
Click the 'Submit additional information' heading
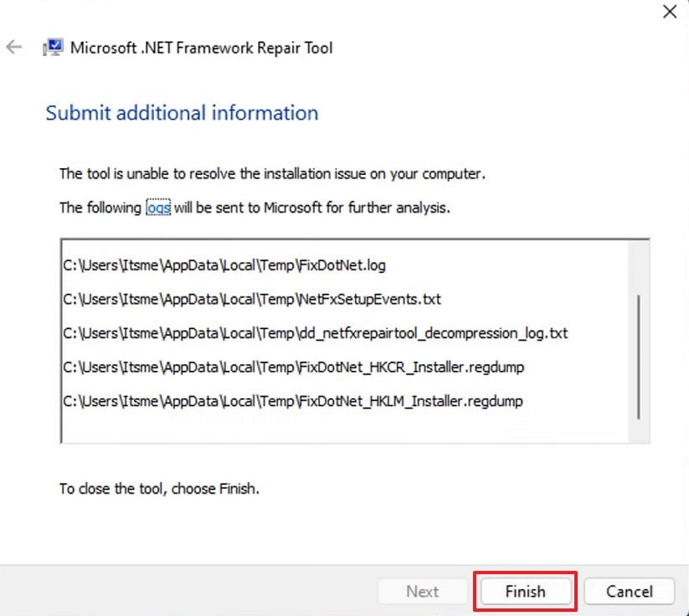coord(182,112)
